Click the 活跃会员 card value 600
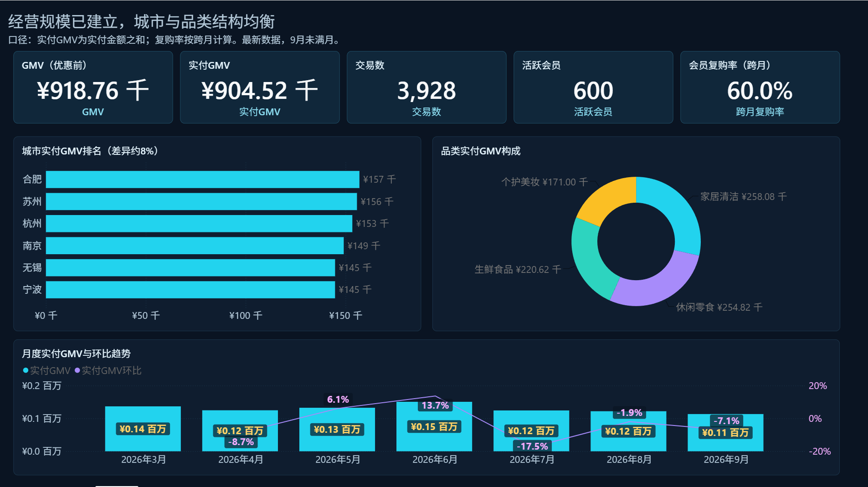The height and width of the screenshot is (487, 868). (x=593, y=90)
